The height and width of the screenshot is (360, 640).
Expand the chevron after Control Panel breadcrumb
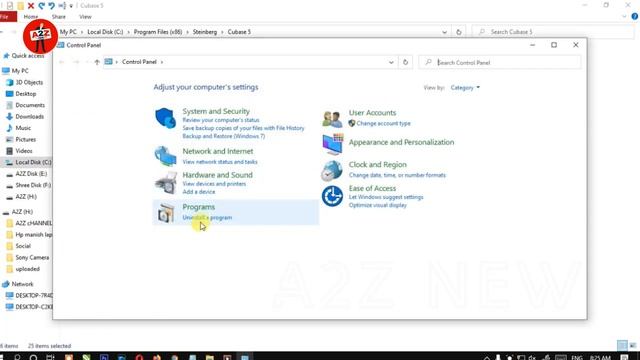pyautogui.click(x=162, y=62)
